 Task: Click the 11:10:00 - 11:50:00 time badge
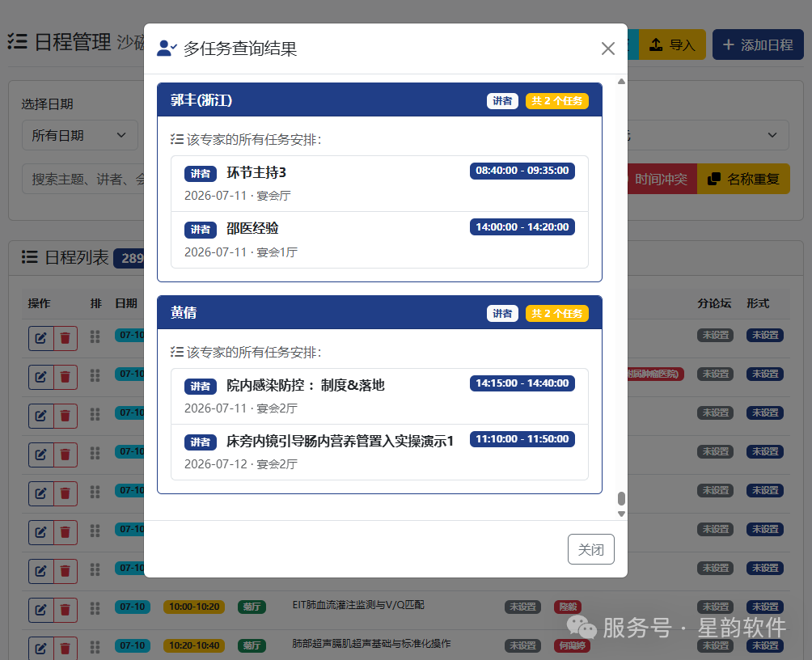coord(522,439)
